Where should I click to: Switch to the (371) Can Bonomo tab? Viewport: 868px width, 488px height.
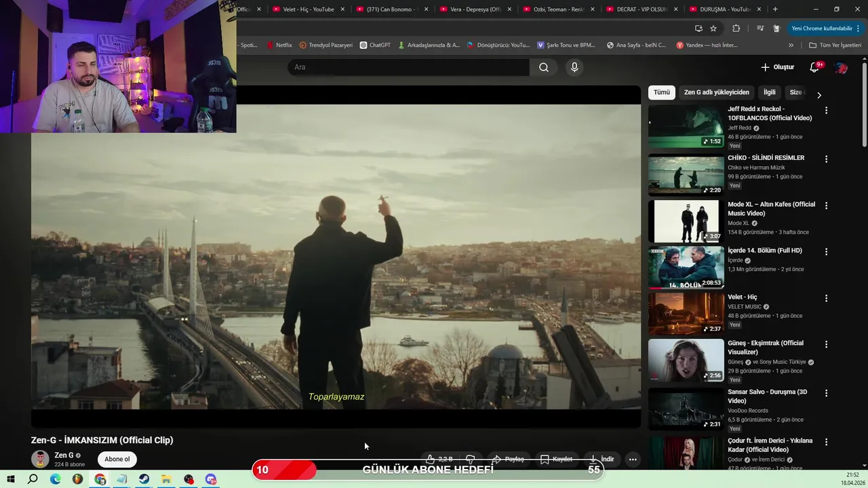[392, 9]
